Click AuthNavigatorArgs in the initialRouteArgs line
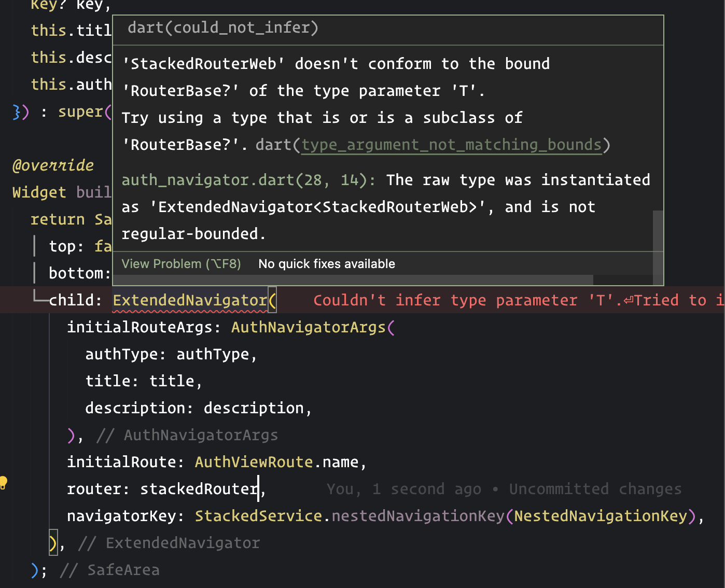Screen dimensions: 725x588 [x=309, y=327]
